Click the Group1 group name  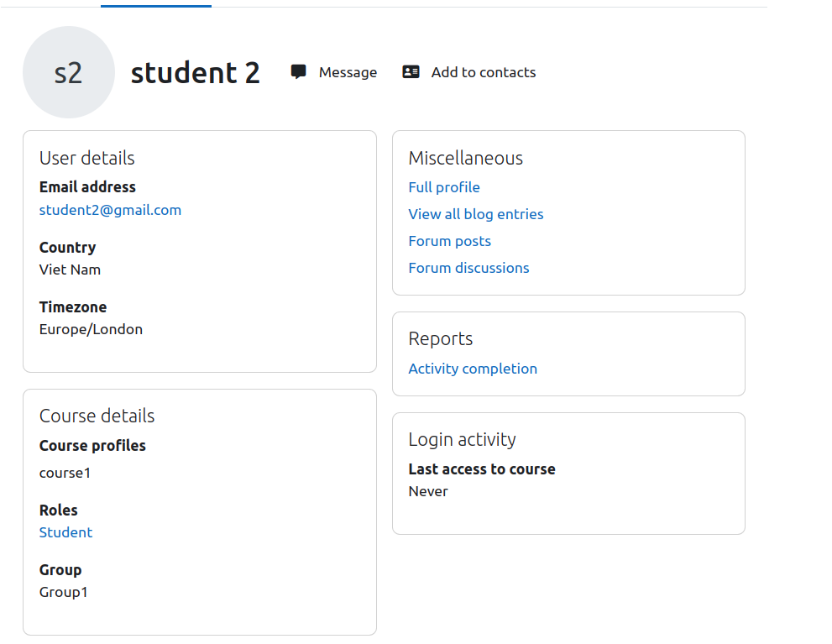(64, 592)
